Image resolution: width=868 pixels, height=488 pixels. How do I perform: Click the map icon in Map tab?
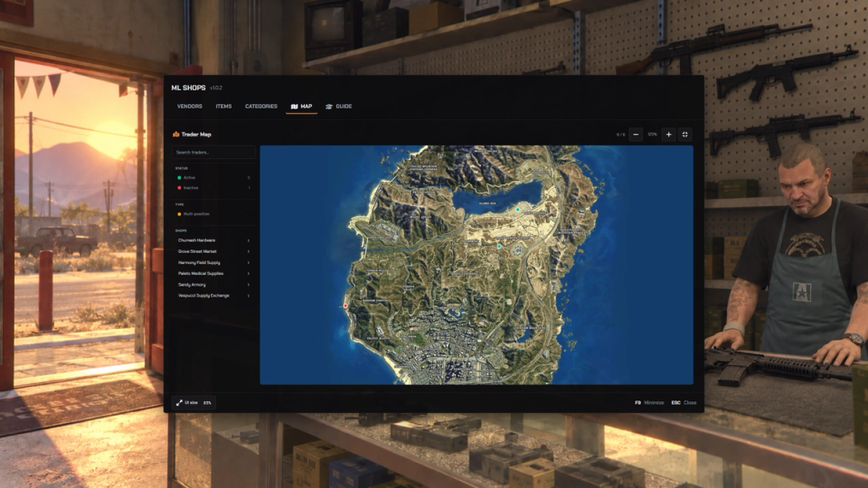click(x=295, y=107)
